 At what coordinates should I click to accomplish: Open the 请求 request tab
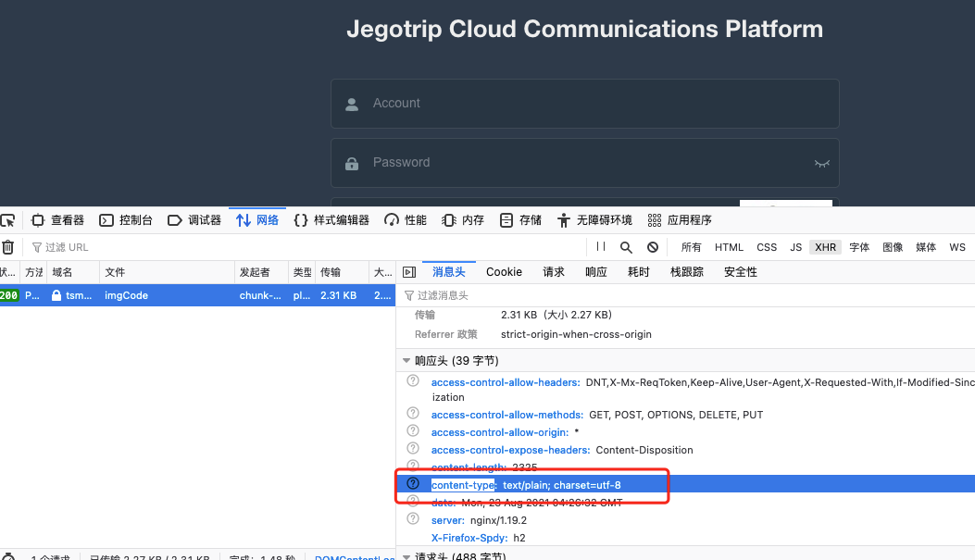click(554, 272)
